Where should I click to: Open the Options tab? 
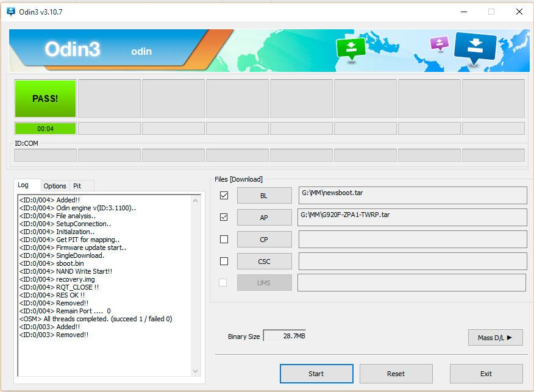coord(55,186)
